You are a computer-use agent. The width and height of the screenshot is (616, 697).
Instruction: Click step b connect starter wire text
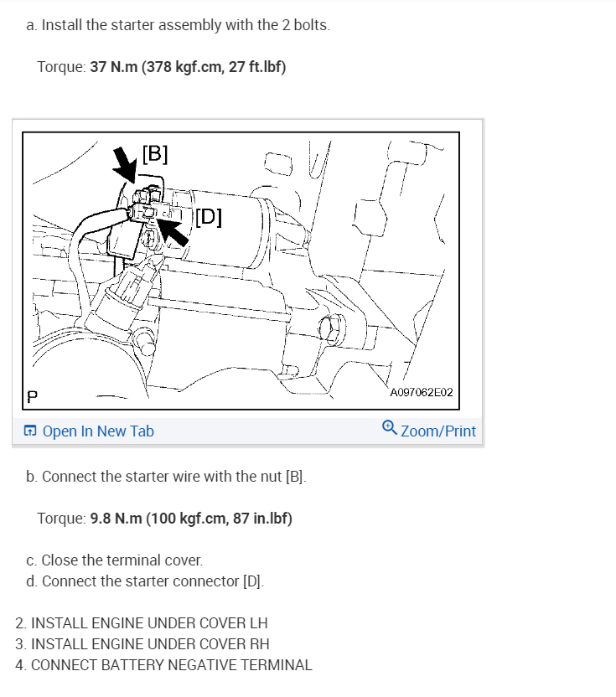click(x=166, y=477)
